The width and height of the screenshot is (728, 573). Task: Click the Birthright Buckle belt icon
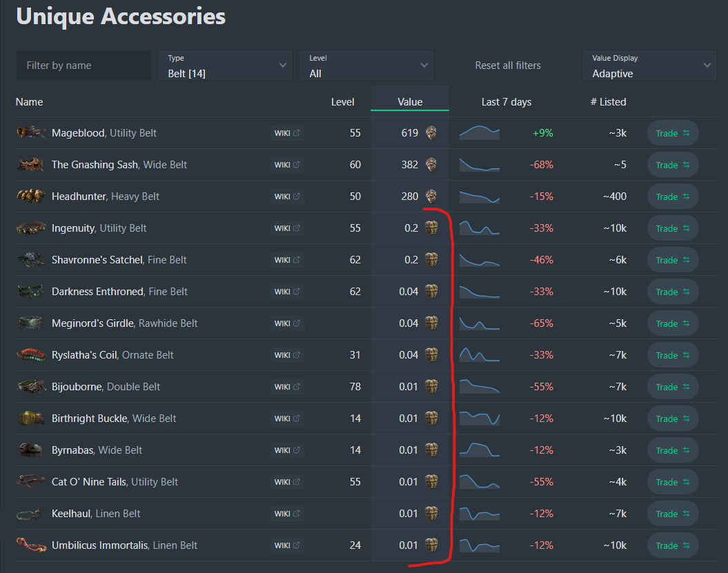coord(31,419)
